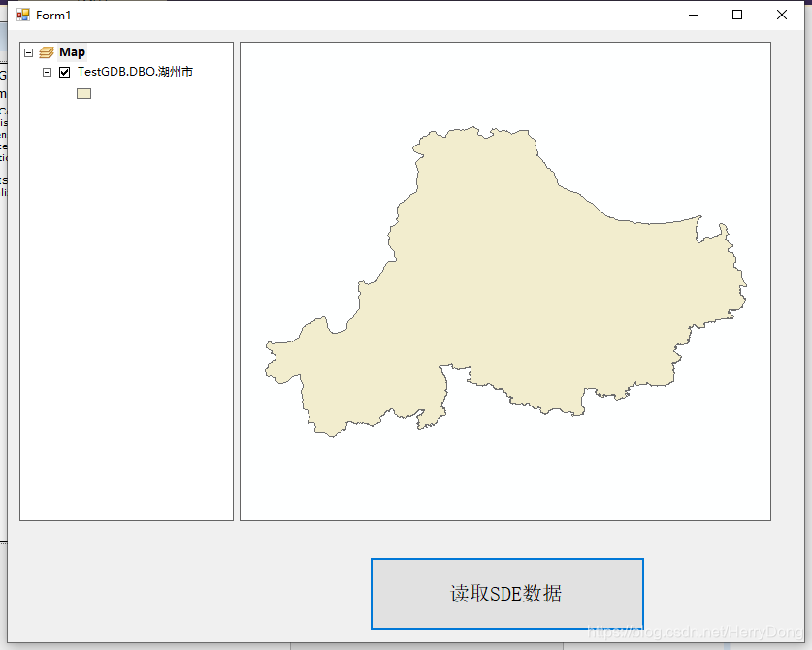Collapse the Map node in the TOC

tap(28, 50)
